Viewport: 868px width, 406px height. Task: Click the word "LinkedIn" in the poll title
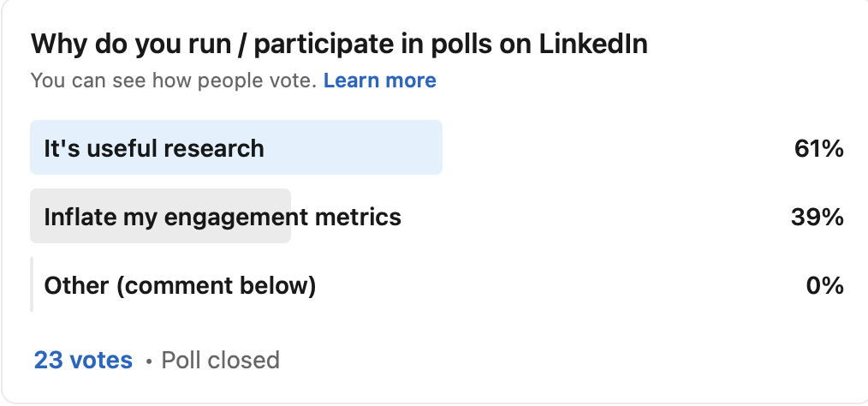click(592, 44)
